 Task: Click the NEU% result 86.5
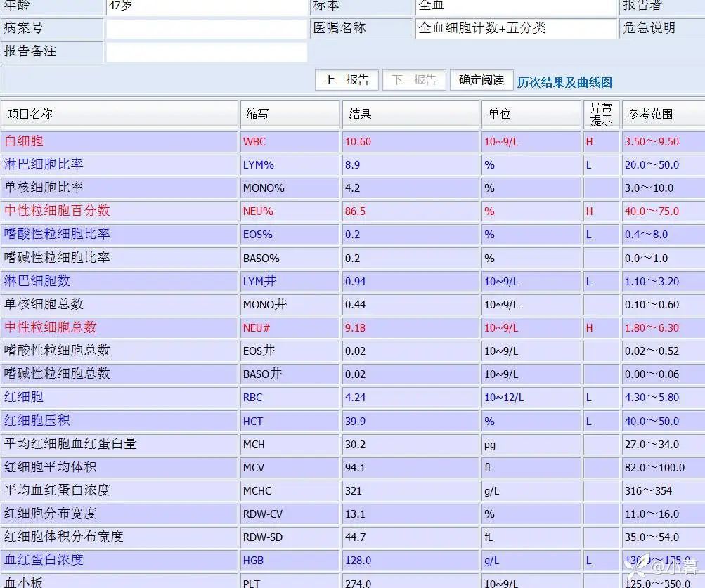(355, 211)
